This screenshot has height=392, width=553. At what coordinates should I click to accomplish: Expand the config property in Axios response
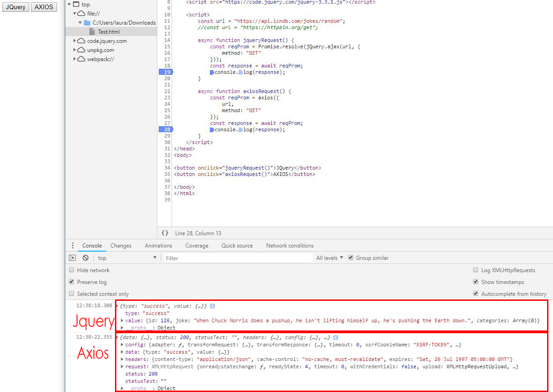pyautogui.click(x=122, y=345)
